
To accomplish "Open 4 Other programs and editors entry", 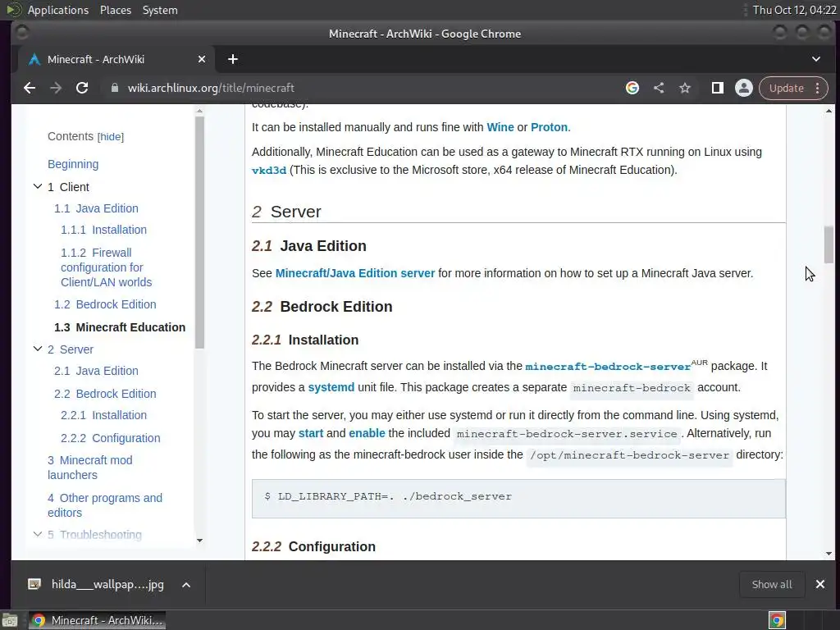I will click(105, 505).
